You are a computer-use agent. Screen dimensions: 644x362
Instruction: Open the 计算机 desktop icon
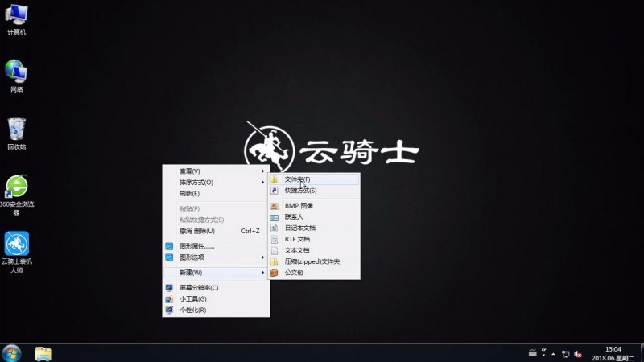[16, 19]
